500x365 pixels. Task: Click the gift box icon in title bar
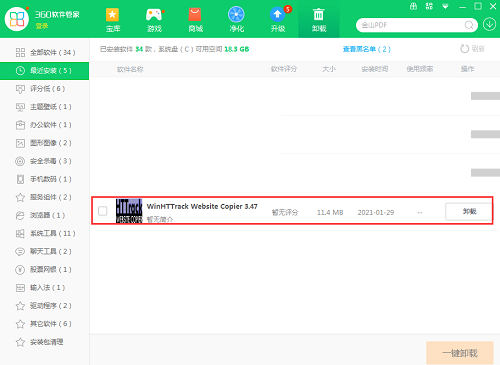(x=413, y=6)
